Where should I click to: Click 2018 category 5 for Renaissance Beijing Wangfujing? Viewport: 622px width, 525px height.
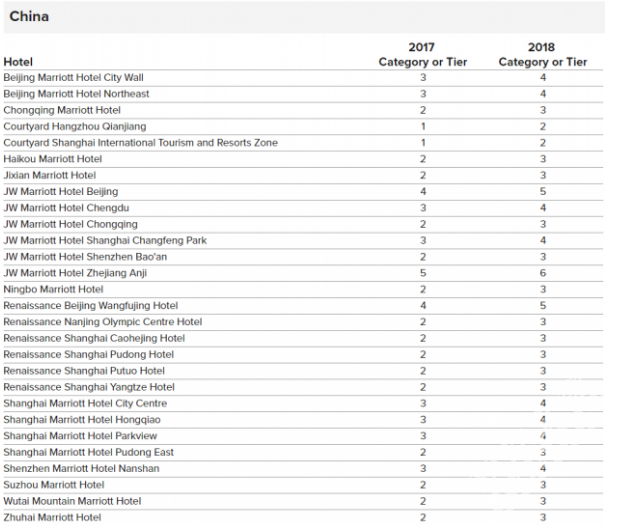click(x=543, y=306)
